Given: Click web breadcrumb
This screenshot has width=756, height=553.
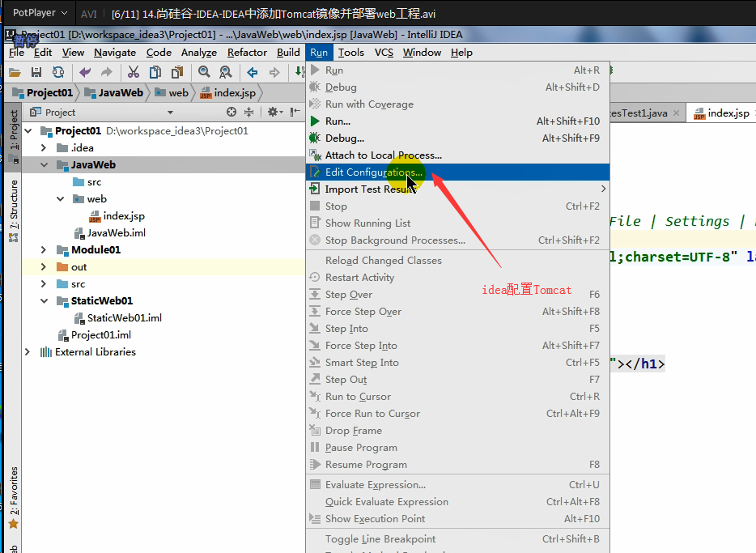Looking at the screenshot, I should [x=172, y=92].
